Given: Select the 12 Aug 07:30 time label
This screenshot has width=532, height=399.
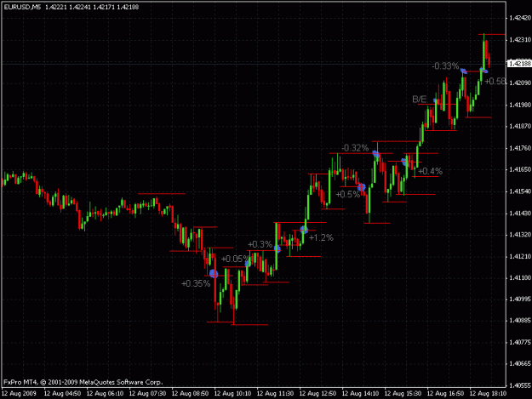Looking at the screenshot, I should point(147,394).
